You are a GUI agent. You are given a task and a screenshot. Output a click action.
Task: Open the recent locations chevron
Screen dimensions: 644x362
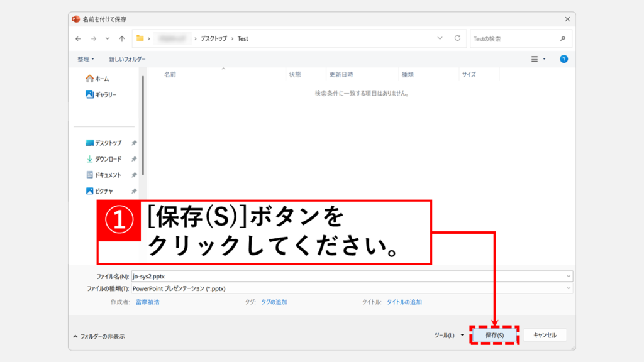[x=107, y=38]
